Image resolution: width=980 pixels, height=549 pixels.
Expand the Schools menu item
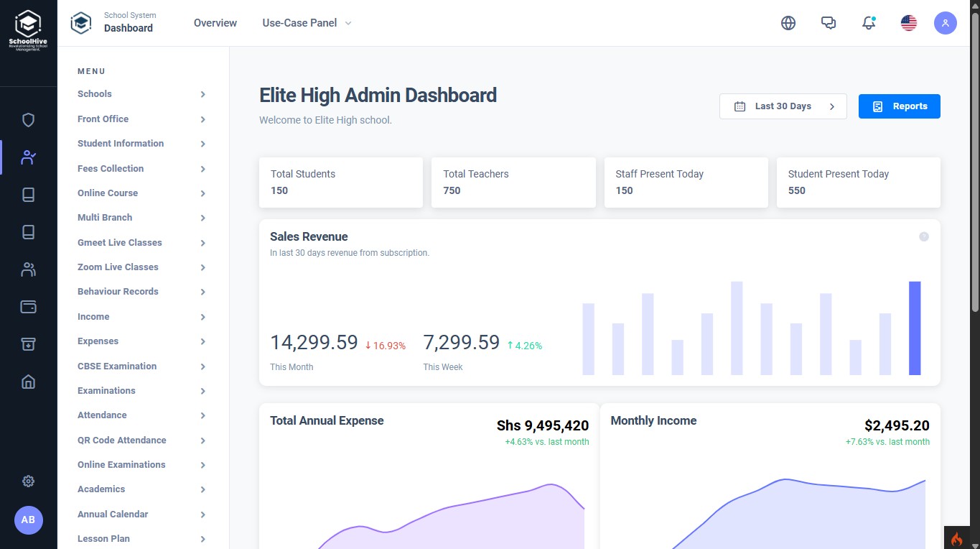pos(141,94)
